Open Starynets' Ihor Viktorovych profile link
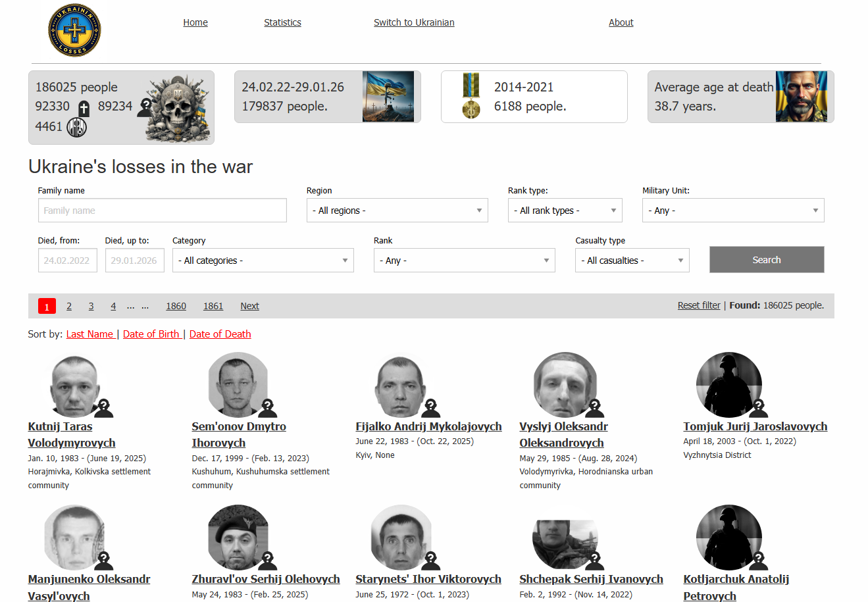 coord(428,579)
